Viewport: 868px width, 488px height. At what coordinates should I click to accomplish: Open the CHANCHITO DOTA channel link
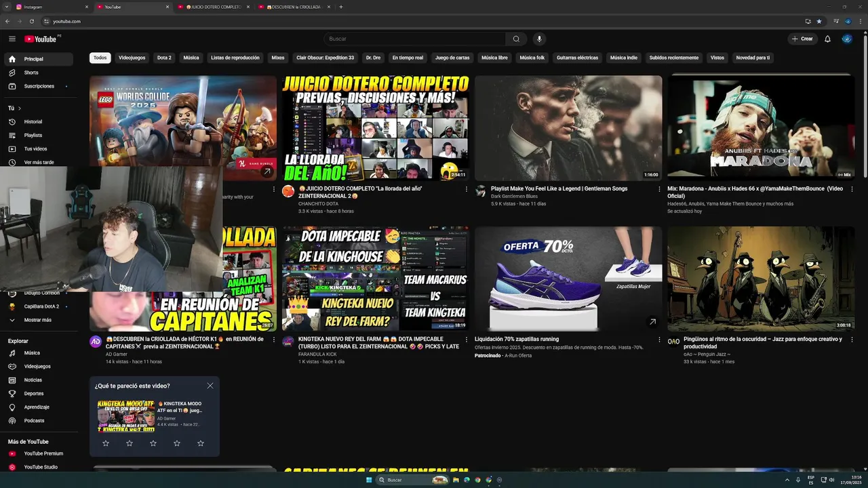[x=319, y=203]
